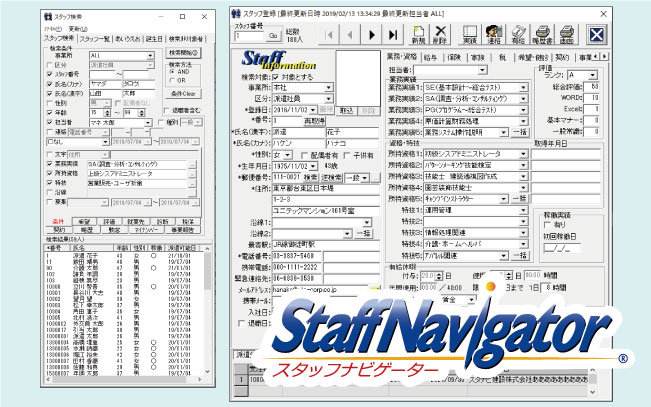Start search with 検索開始 button
Viewport: 651px width, 407px height.
183,53
